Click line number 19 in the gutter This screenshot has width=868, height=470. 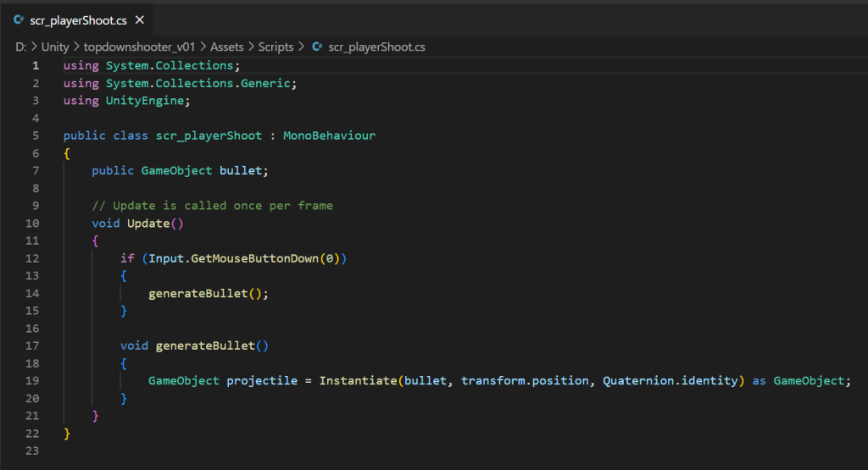pyautogui.click(x=32, y=380)
